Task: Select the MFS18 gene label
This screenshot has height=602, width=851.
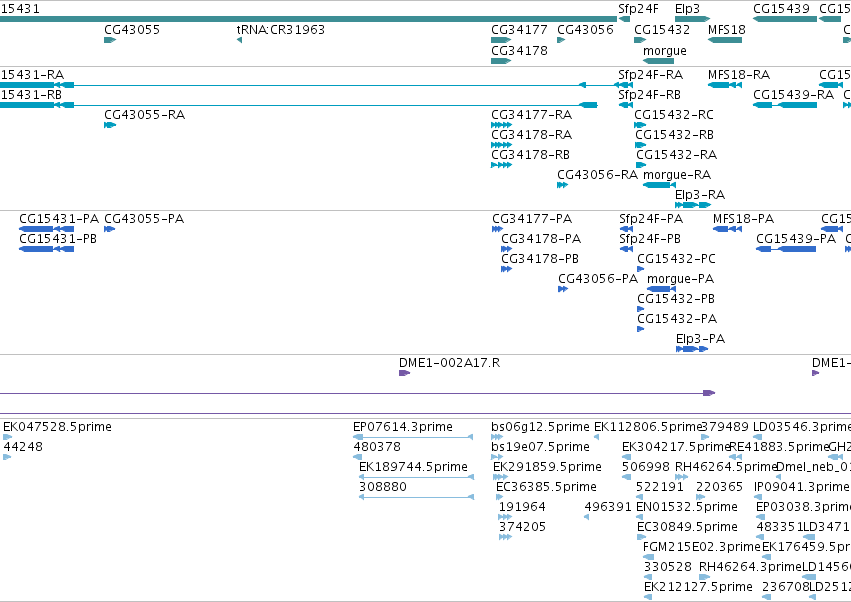Action: coord(726,29)
